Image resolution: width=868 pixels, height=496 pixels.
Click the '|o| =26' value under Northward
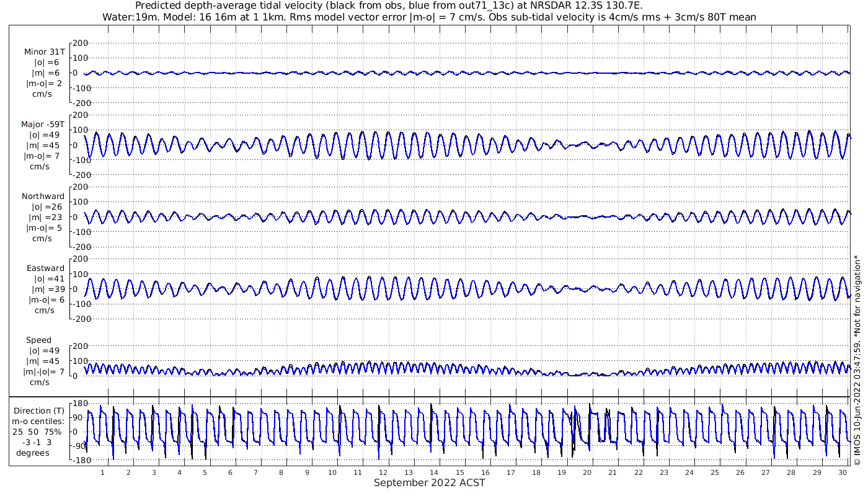(46, 206)
